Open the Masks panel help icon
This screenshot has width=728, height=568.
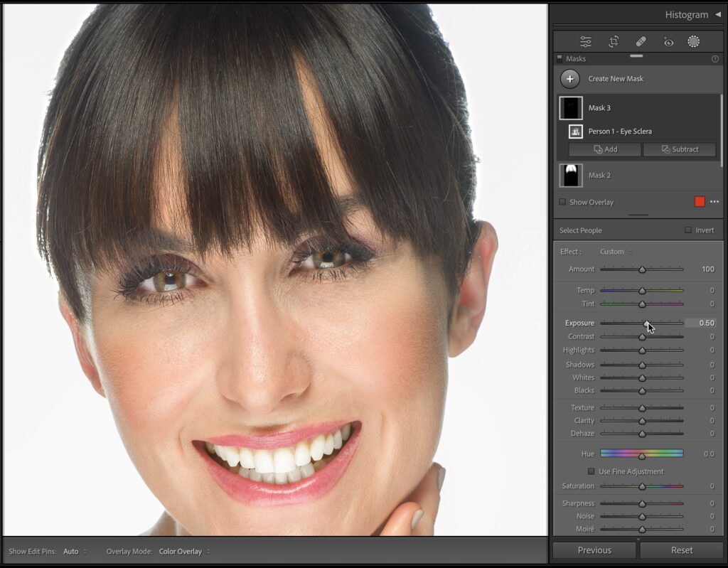tap(714, 59)
